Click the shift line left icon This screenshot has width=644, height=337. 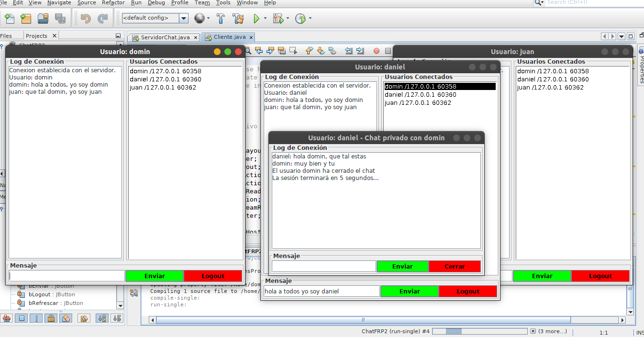pyautogui.click(x=348, y=50)
